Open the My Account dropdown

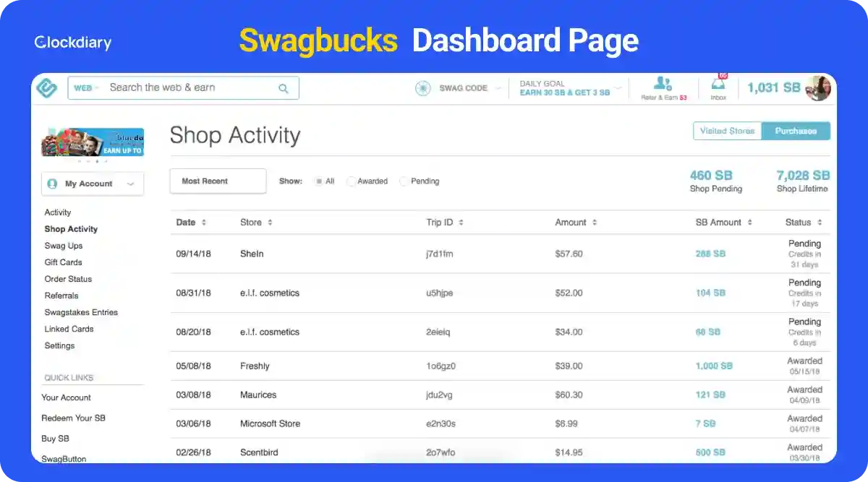tap(93, 184)
